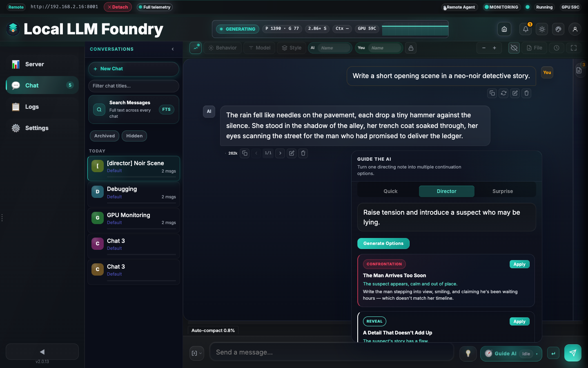
Task: Open the Debugging conversation
Action: click(134, 194)
